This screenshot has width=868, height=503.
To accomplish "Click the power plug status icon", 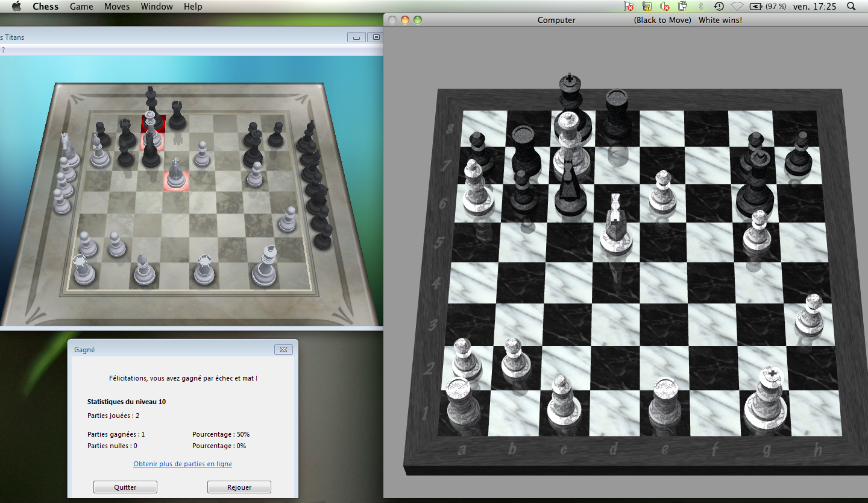I will [683, 7].
